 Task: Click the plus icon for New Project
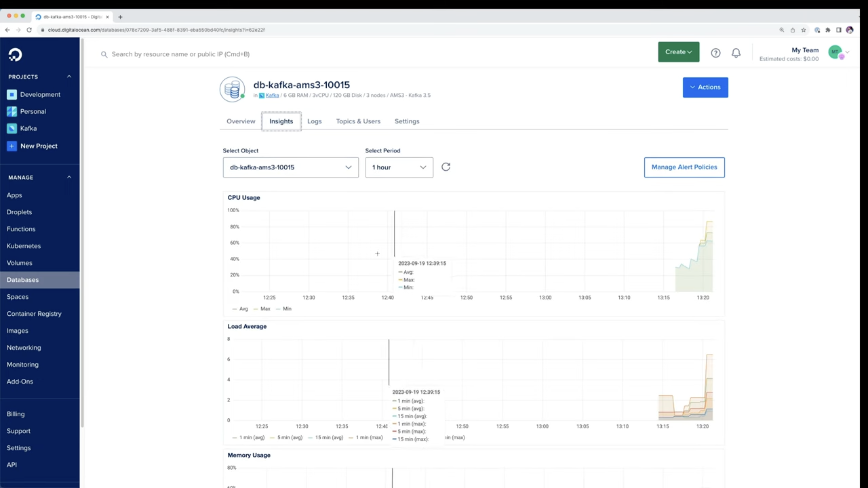12,146
